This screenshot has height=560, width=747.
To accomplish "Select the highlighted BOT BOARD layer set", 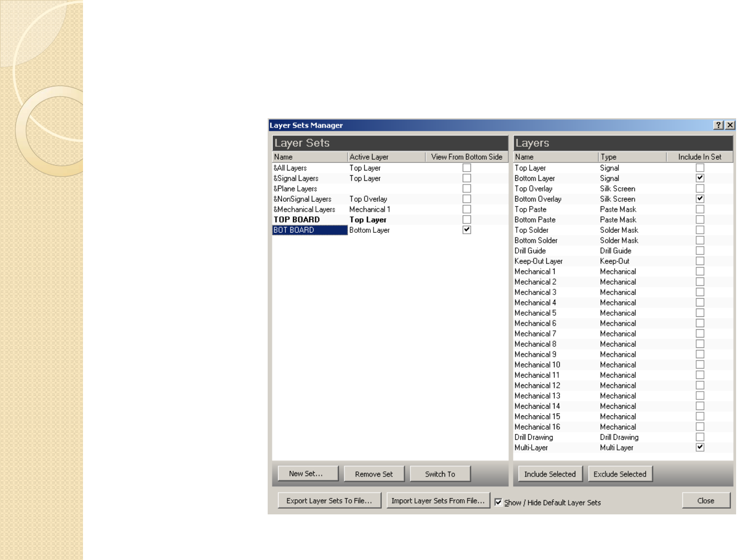I will [x=310, y=230].
